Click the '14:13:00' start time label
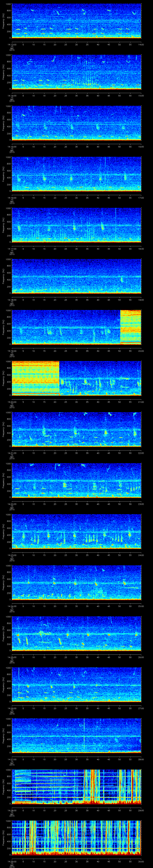153x868 pixels. tap(12, 44)
